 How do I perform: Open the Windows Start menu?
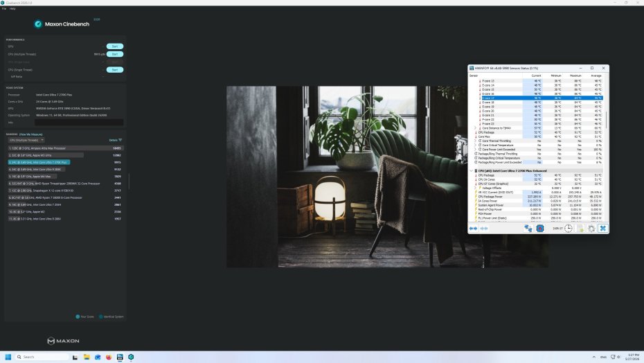click(8, 357)
